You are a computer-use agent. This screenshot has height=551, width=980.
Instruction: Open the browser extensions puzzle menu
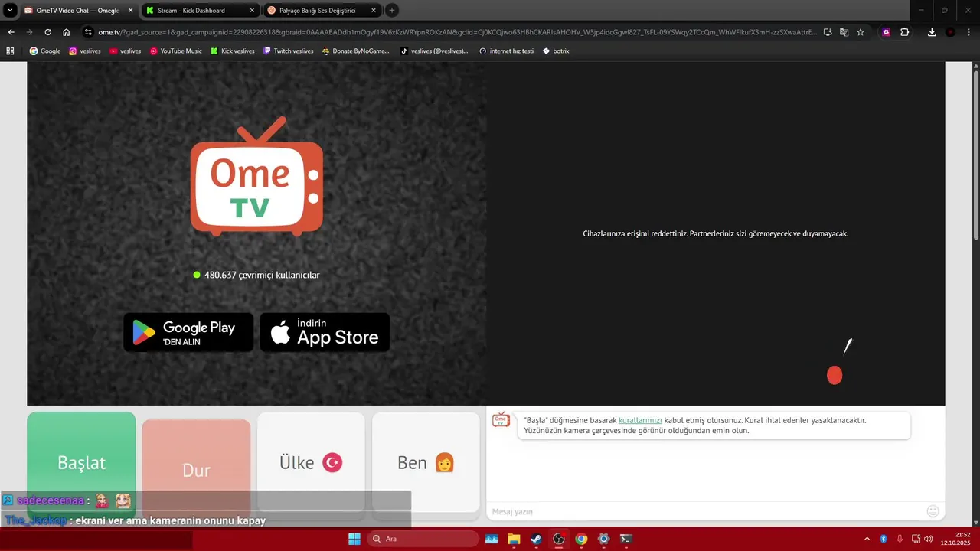pos(905,32)
